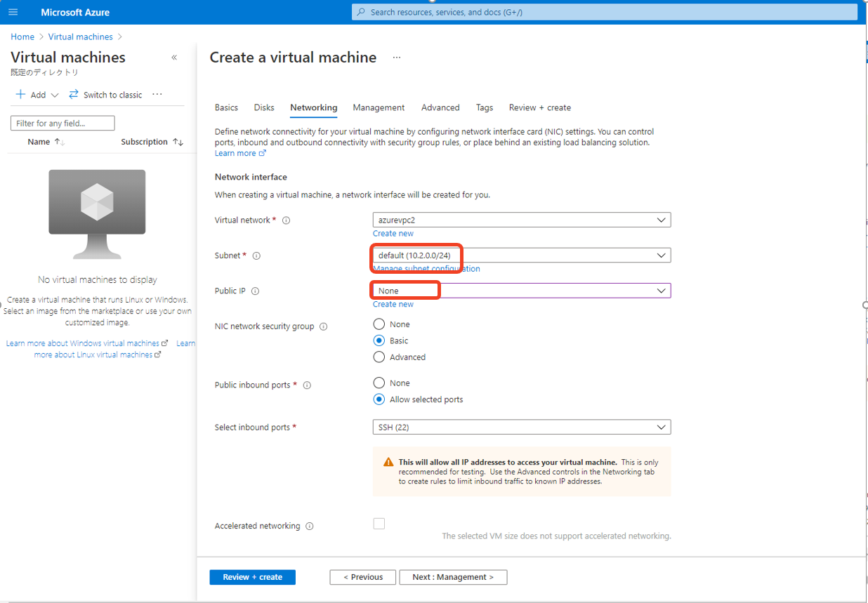Sort by Subscription column arrows

[x=178, y=142]
